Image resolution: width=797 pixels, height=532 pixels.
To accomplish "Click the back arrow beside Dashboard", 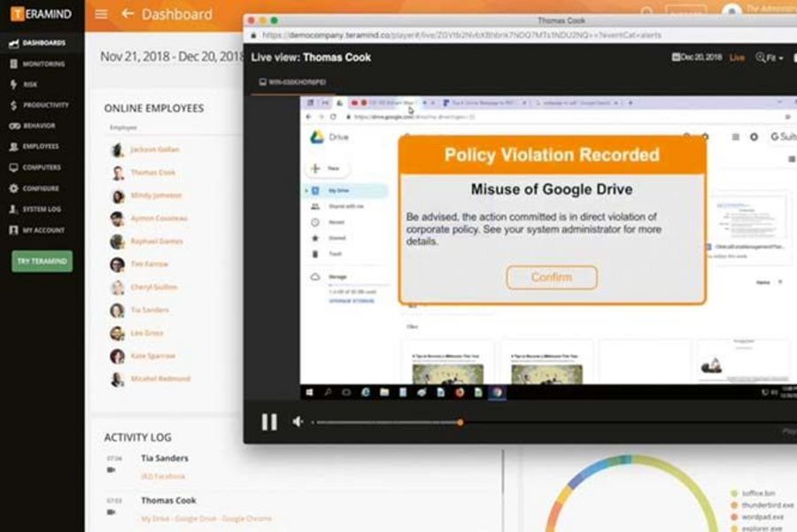I will 128,13.
